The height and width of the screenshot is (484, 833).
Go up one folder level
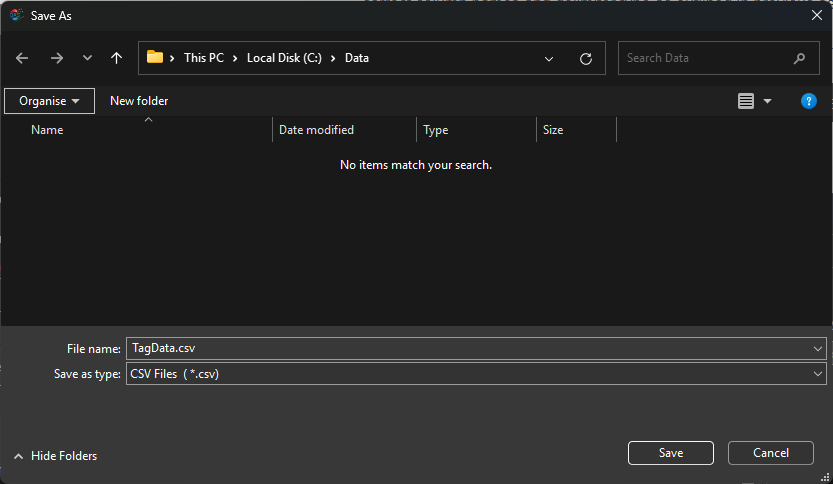point(116,58)
